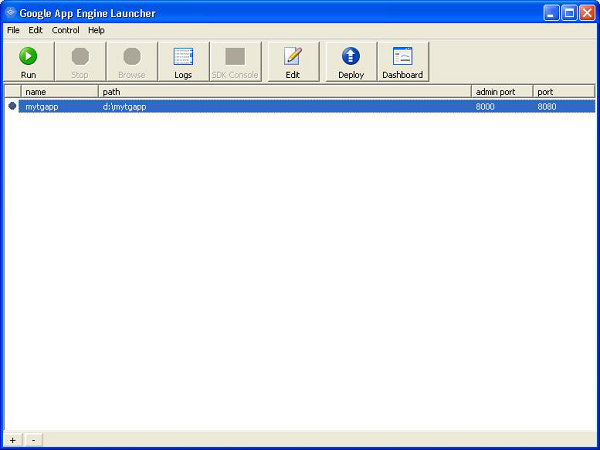Sort by the name column header

tap(60, 92)
